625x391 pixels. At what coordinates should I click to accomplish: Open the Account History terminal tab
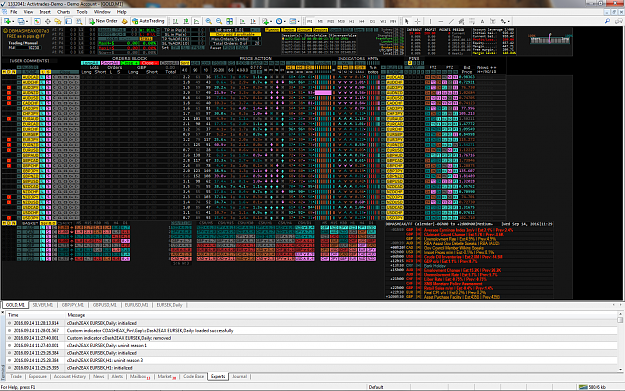tap(70, 376)
